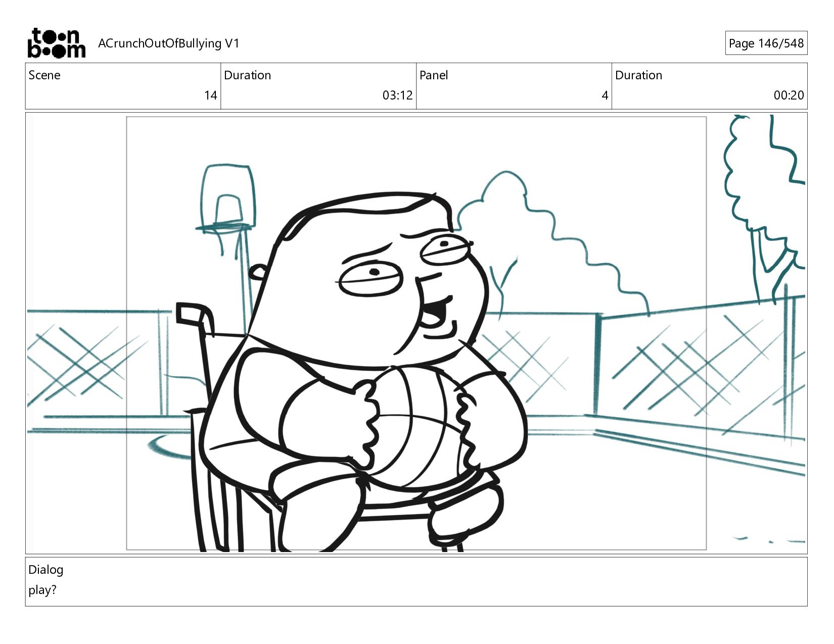834x644 pixels.
Task: Select the dialog text play?
Action: coord(42,590)
